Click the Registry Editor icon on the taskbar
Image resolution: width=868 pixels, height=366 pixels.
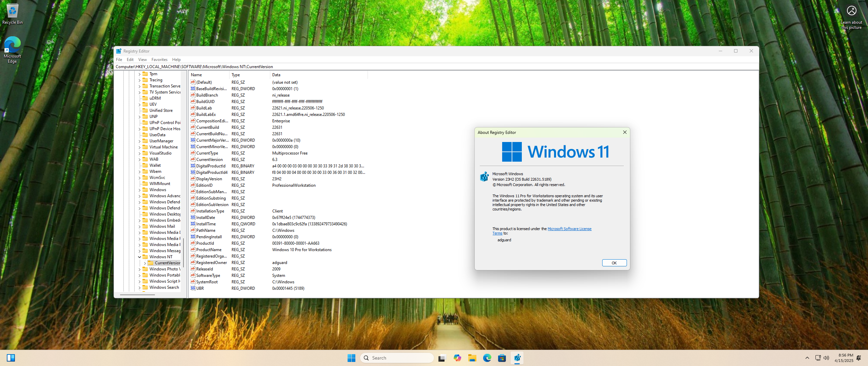point(517,358)
